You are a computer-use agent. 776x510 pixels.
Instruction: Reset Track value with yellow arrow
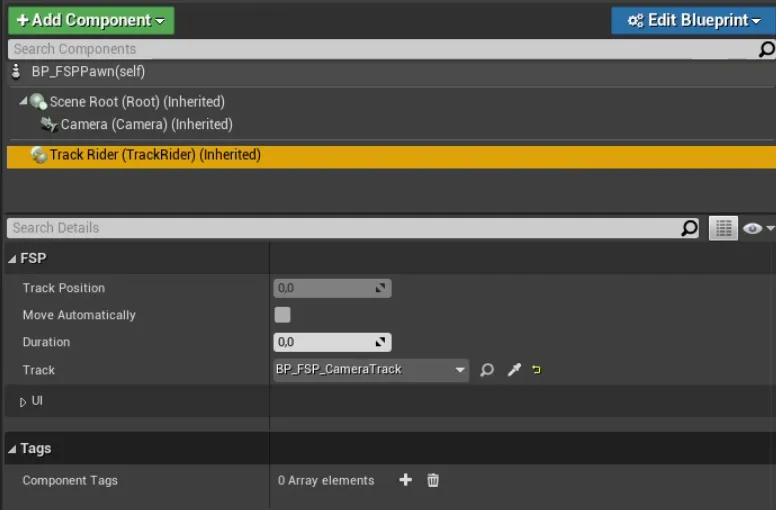537,370
